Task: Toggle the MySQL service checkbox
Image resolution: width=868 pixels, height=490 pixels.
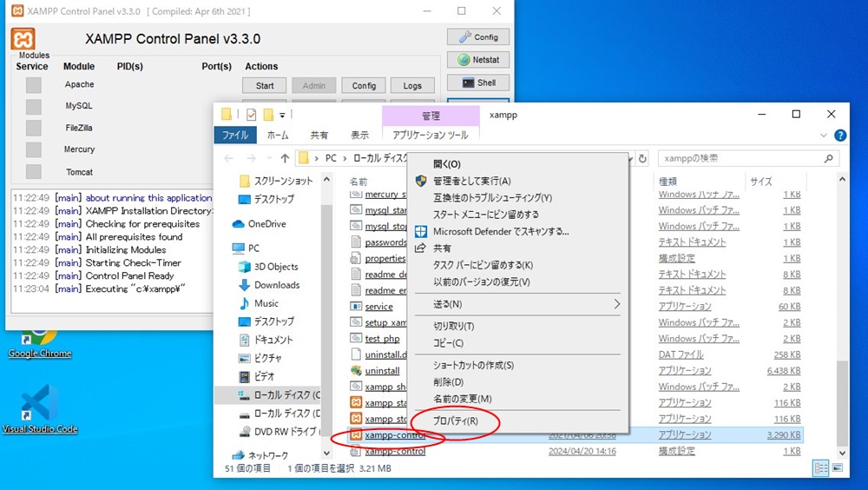Action: [x=34, y=106]
